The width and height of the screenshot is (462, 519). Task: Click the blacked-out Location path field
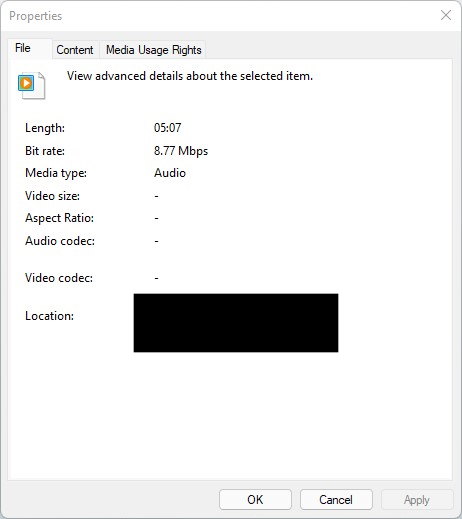pyautogui.click(x=236, y=323)
